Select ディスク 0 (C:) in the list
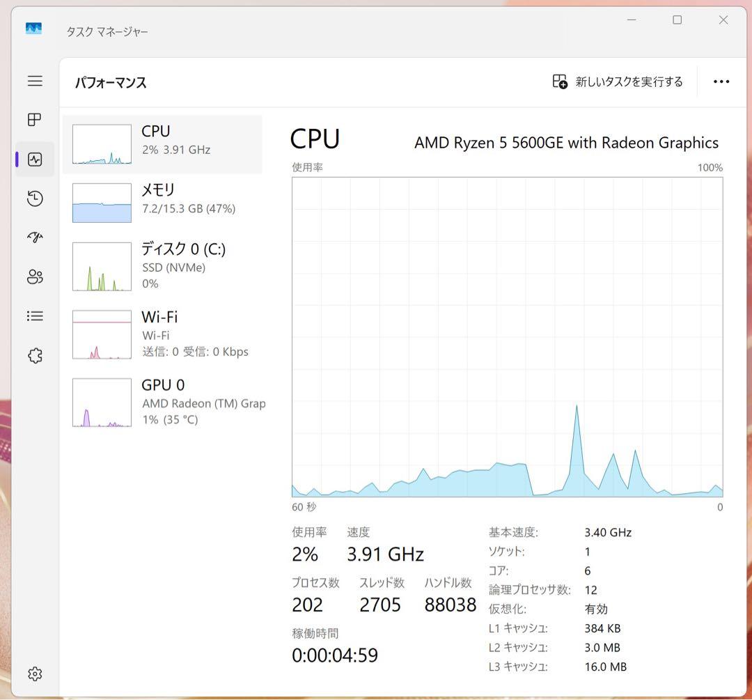 coord(160,265)
